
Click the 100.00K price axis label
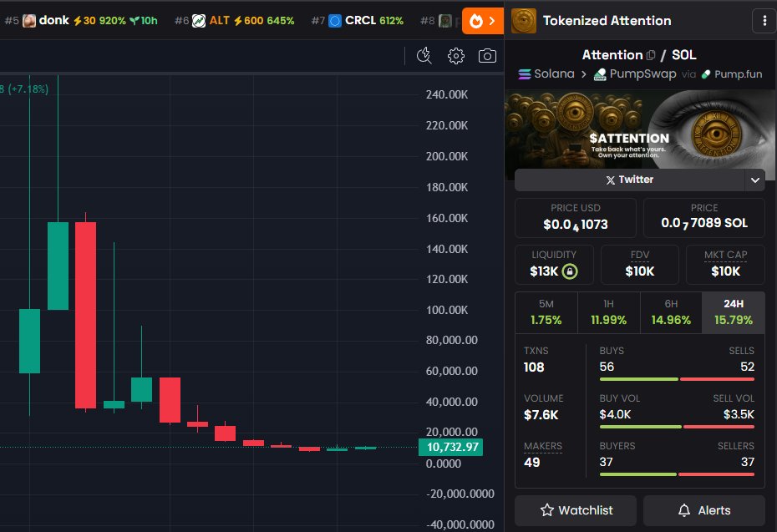pyautogui.click(x=447, y=310)
